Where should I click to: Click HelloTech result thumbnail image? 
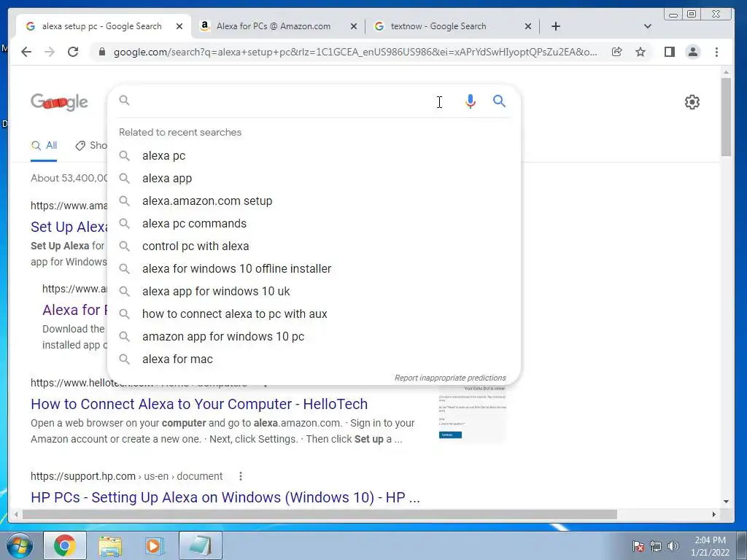(x=472, y=413)
